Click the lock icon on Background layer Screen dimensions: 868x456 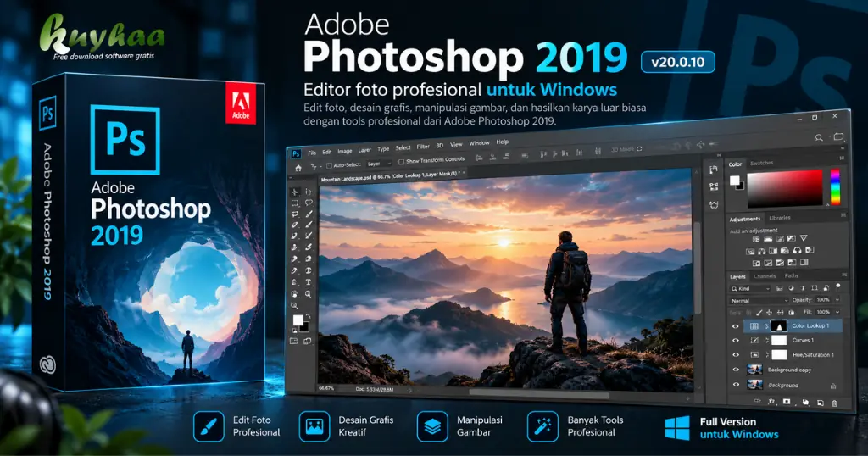click(x=833, y=386)
